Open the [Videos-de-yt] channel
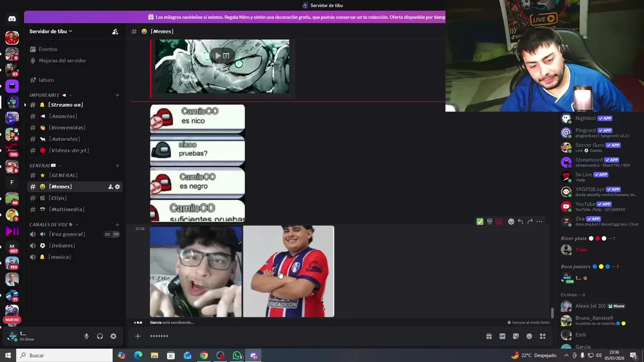Screen dimensions: 644x362 75,150
